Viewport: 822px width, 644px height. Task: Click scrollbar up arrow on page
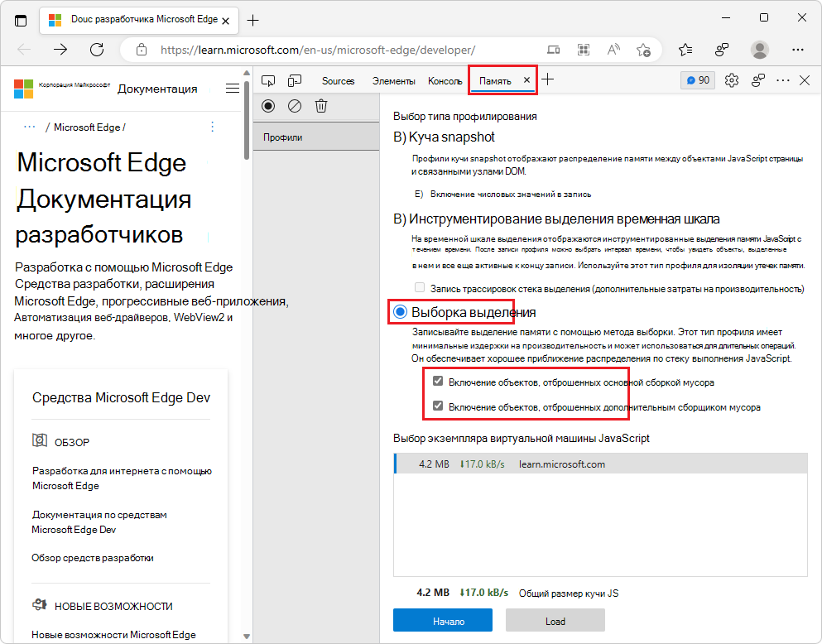click(x=247, y=73)
